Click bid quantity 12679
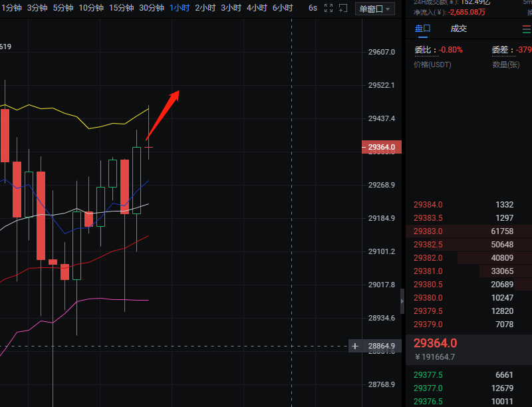The image size is (532, 407). (x=502, y=388)
